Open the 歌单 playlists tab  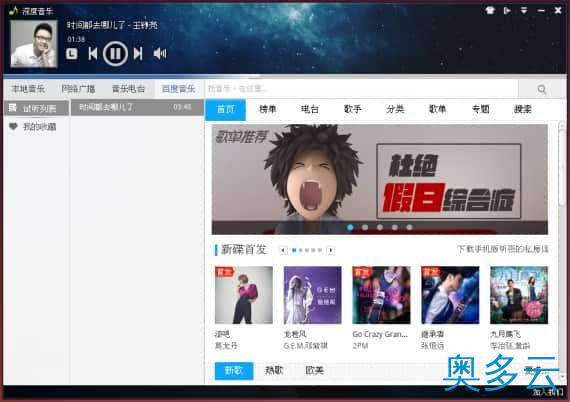point(438,109)
